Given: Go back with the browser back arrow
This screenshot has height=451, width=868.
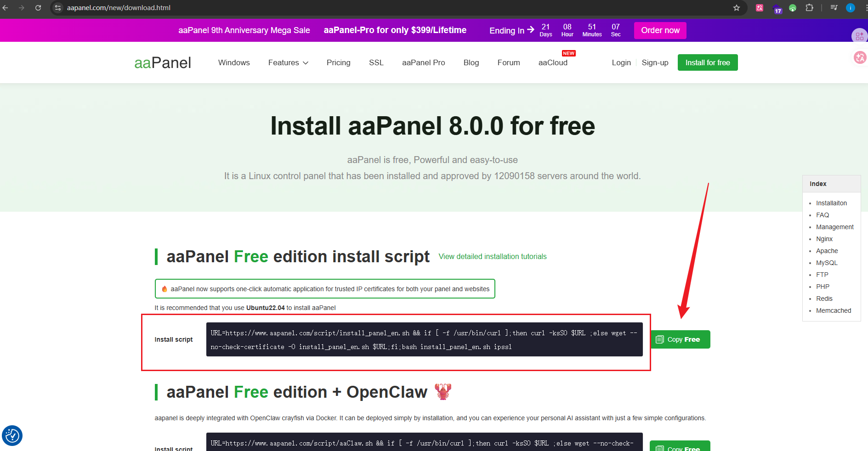Looking at the screenshot, I should coord(6,8).
